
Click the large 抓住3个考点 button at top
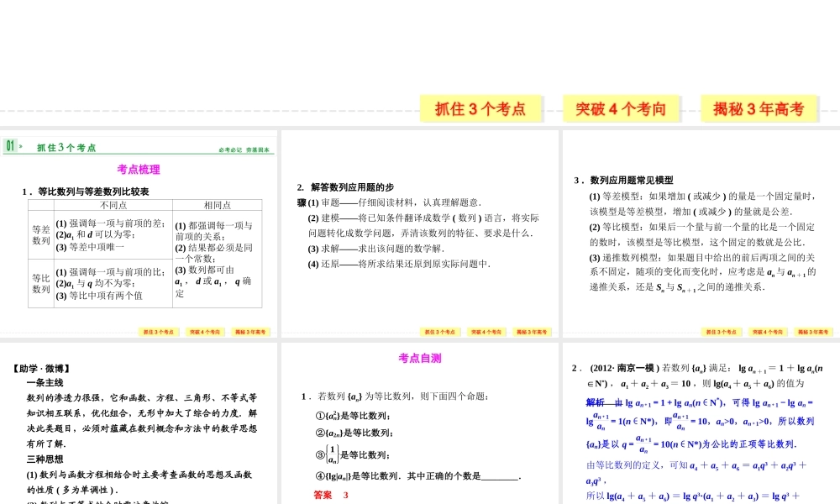pos(481,108)
